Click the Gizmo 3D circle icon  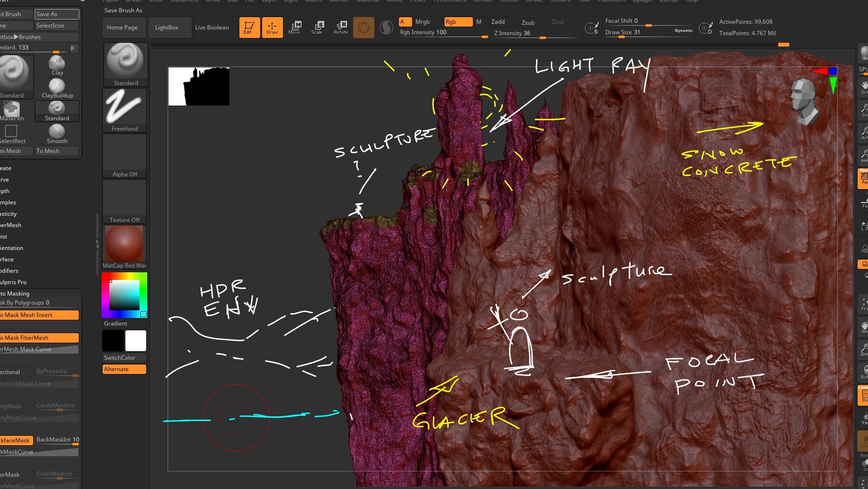364,28
